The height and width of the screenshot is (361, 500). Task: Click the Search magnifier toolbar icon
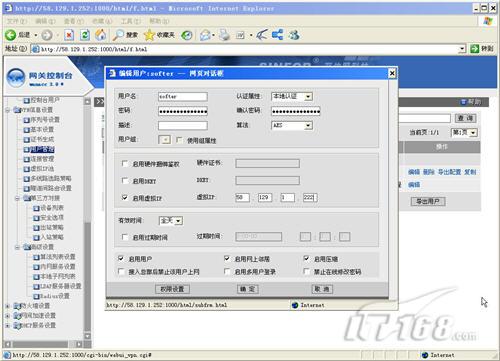click(x=118, y=35)
